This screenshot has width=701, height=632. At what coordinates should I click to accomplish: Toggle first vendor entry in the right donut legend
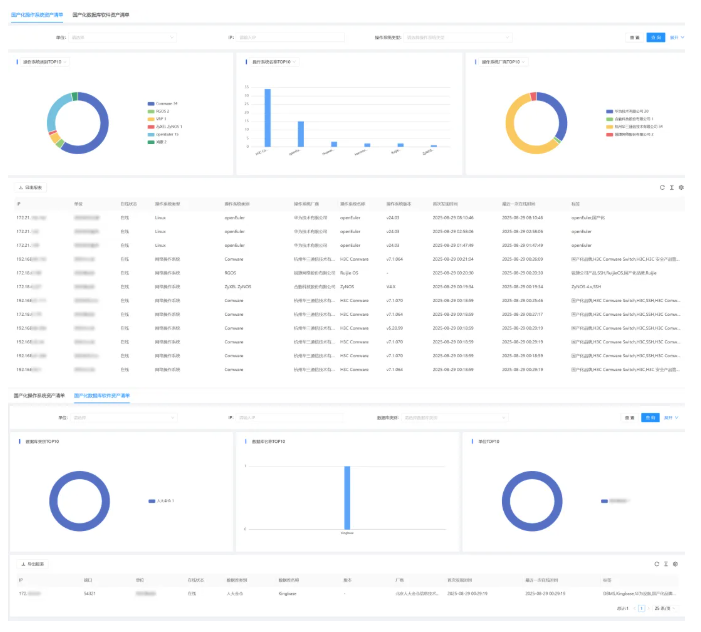tap(627, 111)
